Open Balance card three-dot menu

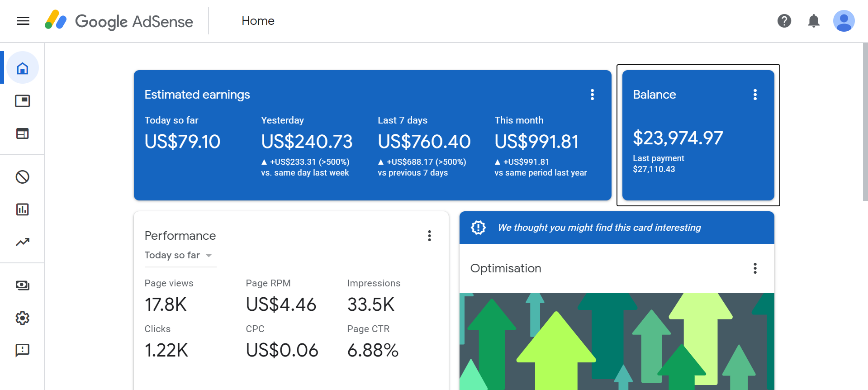pyautogui.click(x=755, y=95)
